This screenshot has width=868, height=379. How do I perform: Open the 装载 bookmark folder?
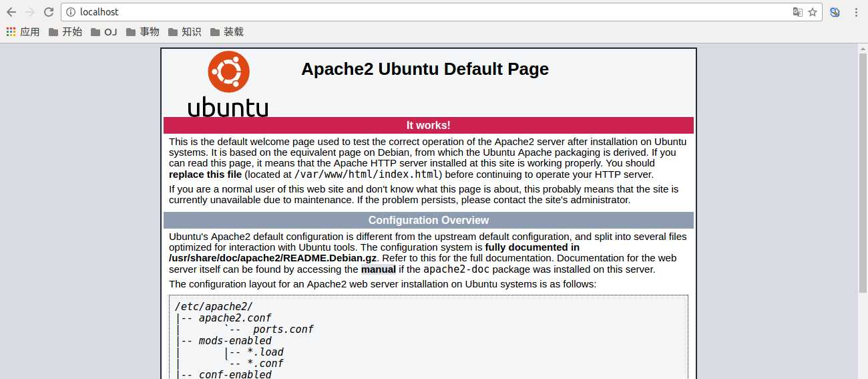[x=227, y=31]
